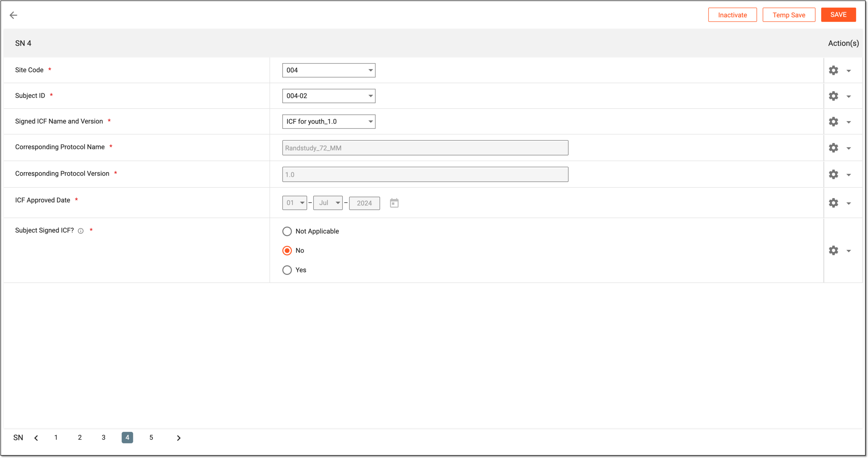The height and width of the screenshot is (458, 868).
Task: Open the calendar picker for ICF Approved Date
Action: coord(394,203)
